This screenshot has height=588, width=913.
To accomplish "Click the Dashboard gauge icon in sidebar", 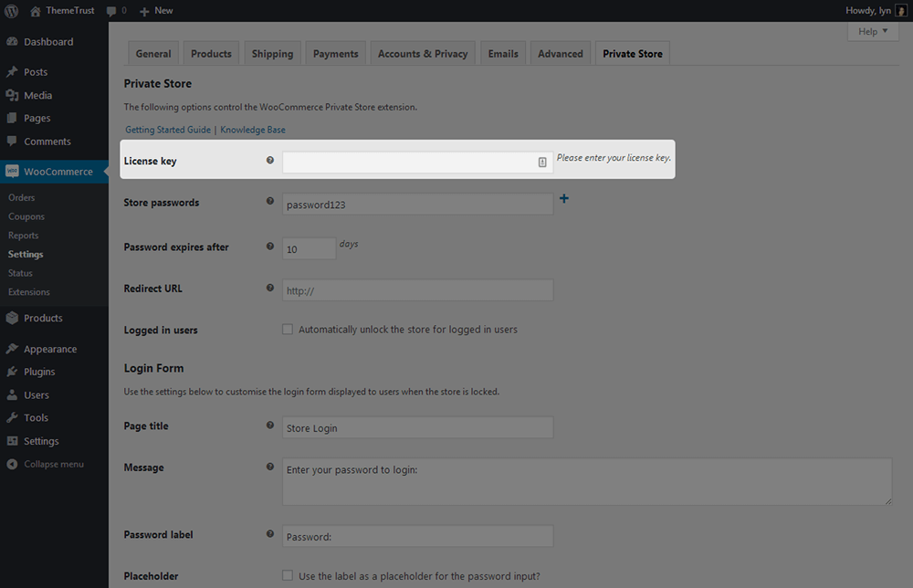I will click(12, 41).
